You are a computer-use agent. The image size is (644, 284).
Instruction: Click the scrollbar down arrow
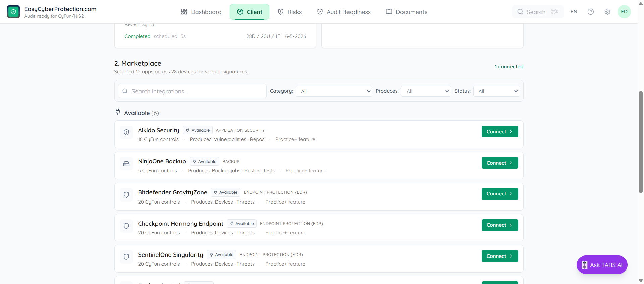coord(641,281)
